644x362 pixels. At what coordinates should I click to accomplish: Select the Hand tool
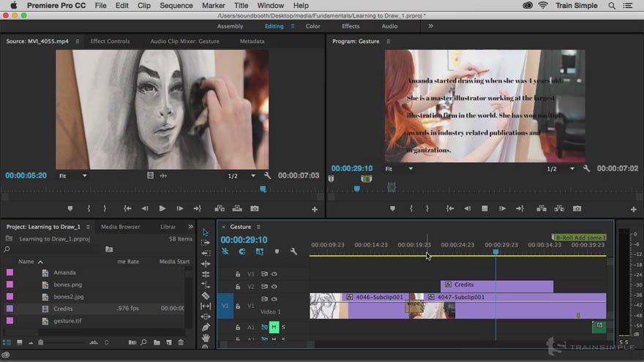pos(206,338)
